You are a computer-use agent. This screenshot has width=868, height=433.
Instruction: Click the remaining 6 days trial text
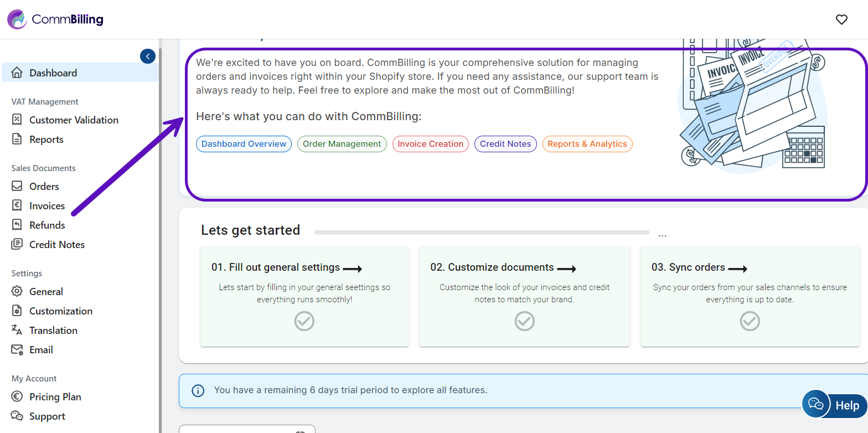coord(350,390)
